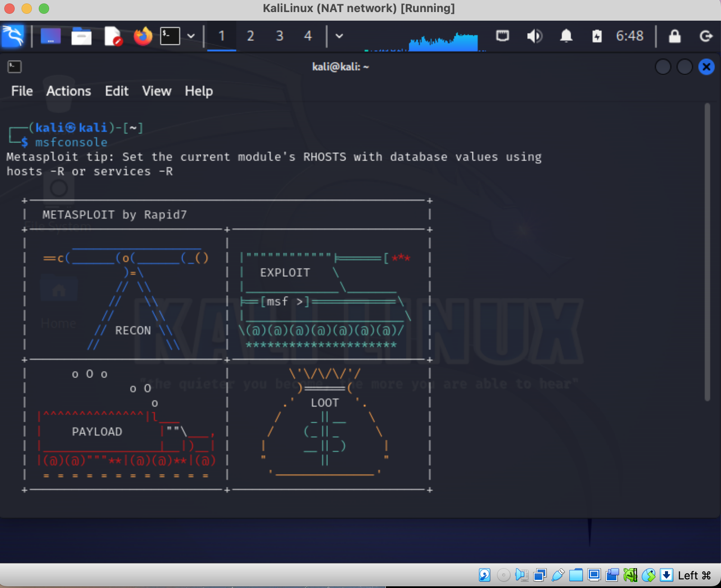Click the 'Left ⌘' host key label
This screenshot has width=721, height=588.
click(x=694, y=576)
